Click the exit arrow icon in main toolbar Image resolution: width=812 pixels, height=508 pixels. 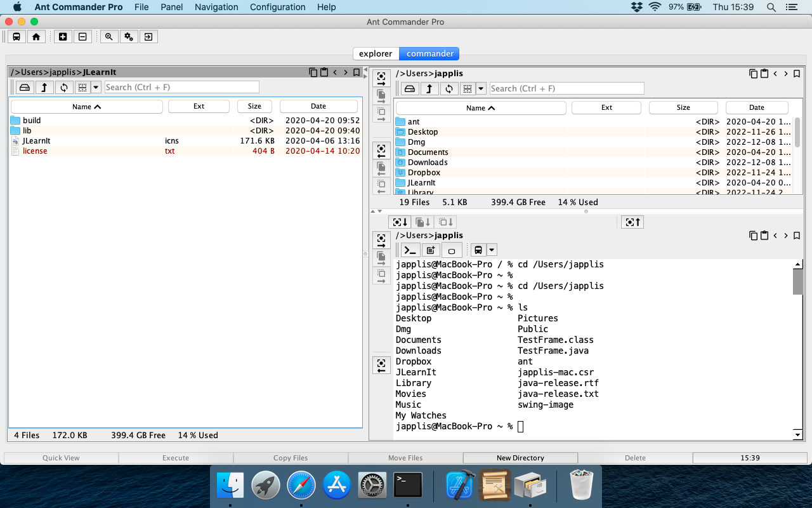pyautogui.click(x=148, y=37)
